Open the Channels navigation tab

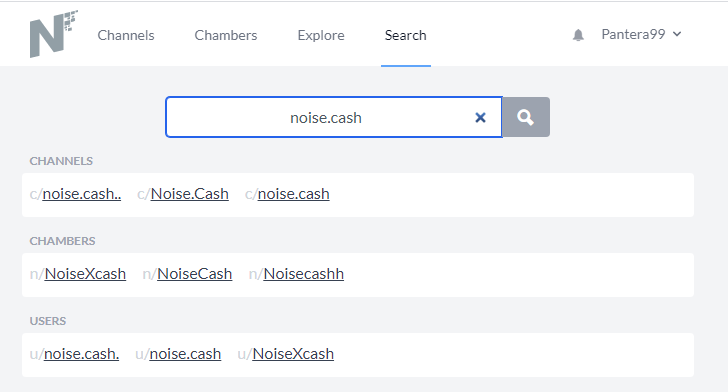tap(126, 35)
